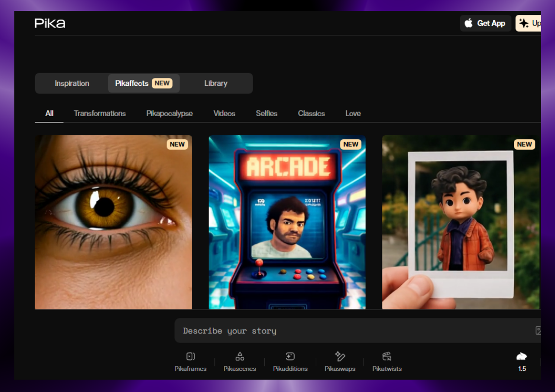The image size is (555, 392).
Task: Click the Apple icon in Get App
Action: (x=469, y=23)
